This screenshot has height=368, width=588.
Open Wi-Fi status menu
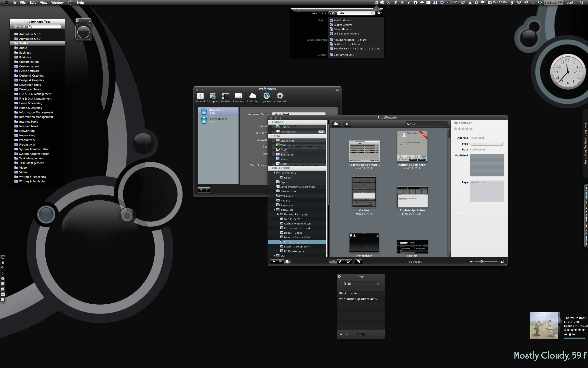[x=519, y=3]
